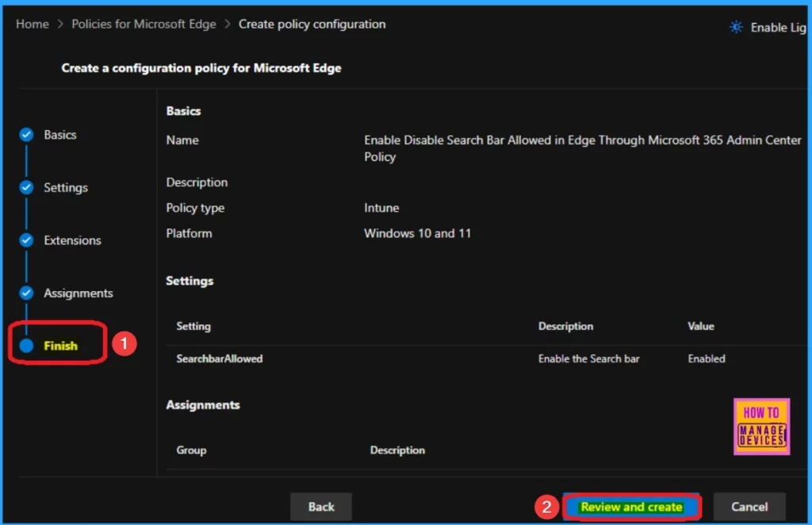This screenshot has width=812, height=525.
Task: Click the Setting column header
Action: 193,326
